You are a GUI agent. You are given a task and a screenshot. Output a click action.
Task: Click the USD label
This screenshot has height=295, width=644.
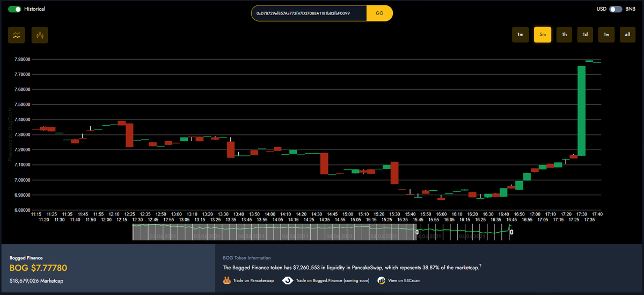tap(601, 9)
